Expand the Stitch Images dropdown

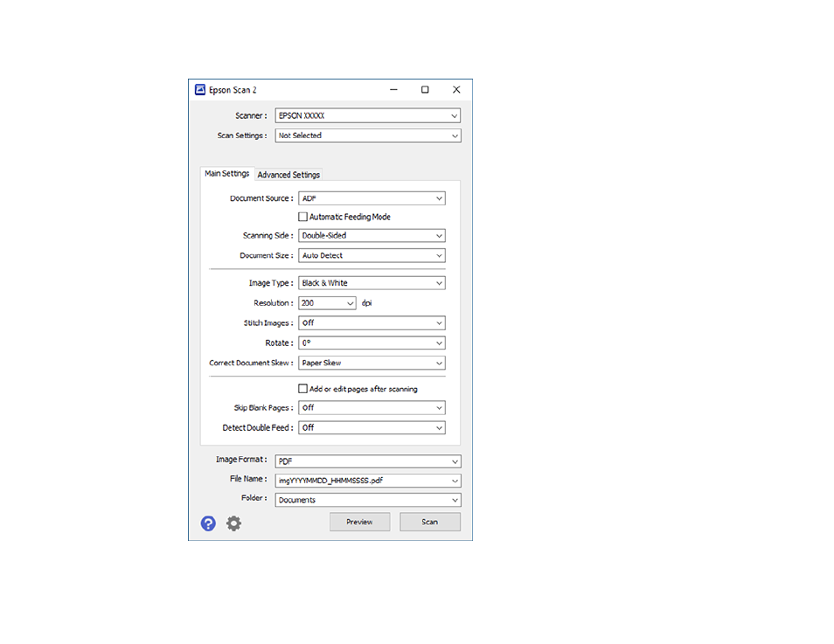pyautogui.click(x=372, y=322)
